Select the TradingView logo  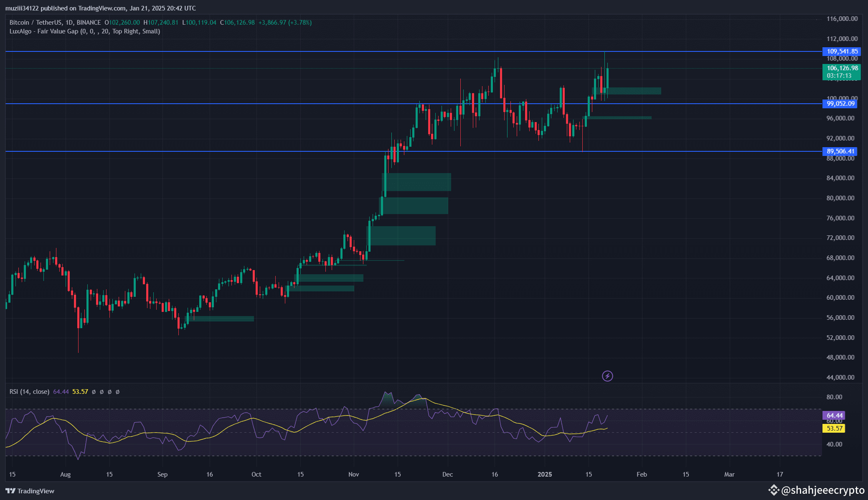[29, 491]
